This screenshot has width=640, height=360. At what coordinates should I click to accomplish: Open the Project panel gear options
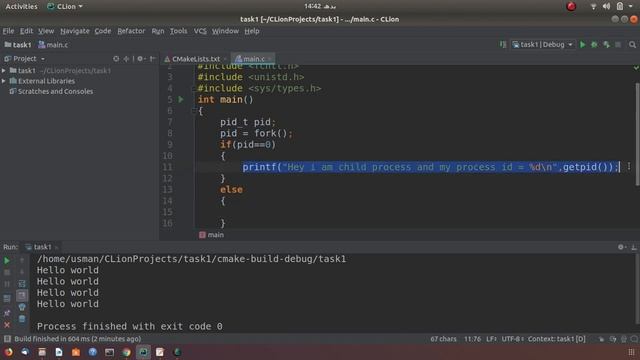pyautogui.click(x=141, y=59)
